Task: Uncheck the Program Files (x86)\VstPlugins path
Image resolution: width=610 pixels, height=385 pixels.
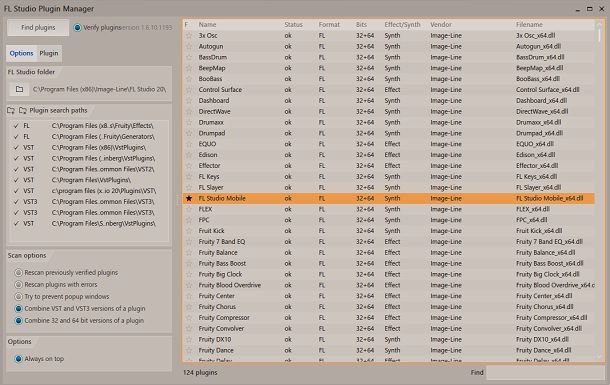Action: pos(16,148)
